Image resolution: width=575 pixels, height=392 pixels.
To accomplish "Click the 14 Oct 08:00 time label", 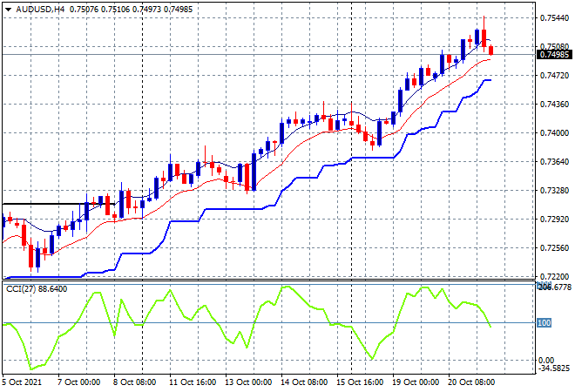I will coord(304,382).
